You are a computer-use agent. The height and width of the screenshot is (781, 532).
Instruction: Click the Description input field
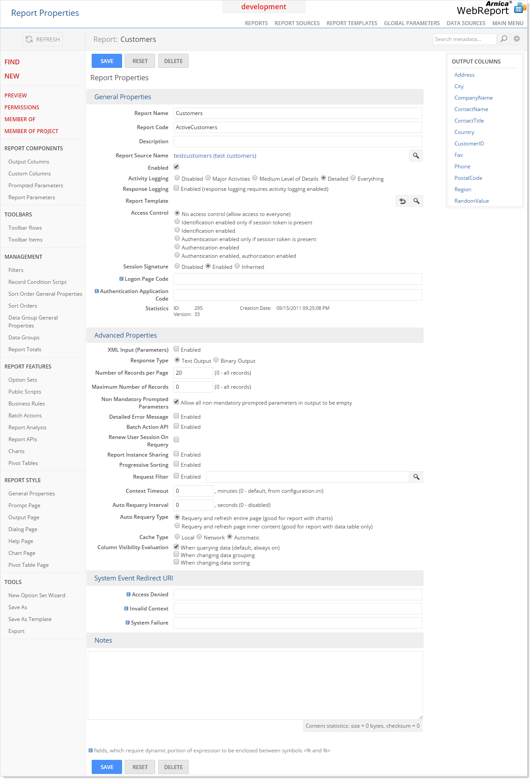click(x=298, y=141)
